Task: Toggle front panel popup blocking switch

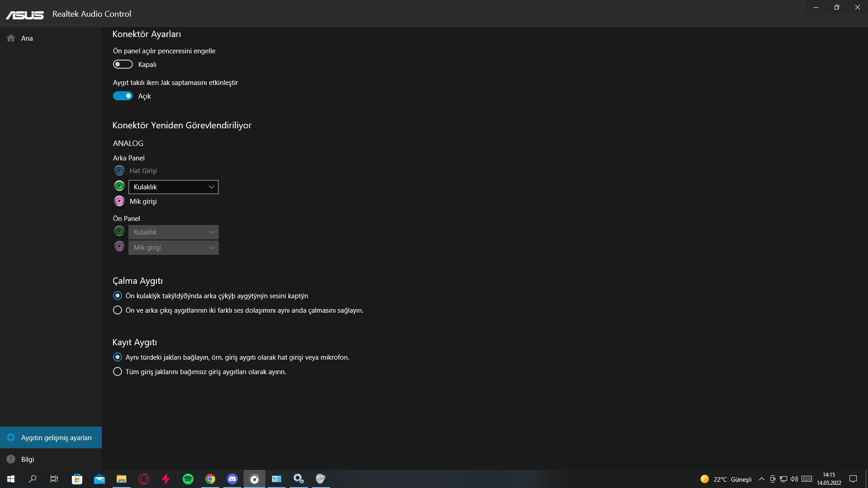Action: point(123,64)
